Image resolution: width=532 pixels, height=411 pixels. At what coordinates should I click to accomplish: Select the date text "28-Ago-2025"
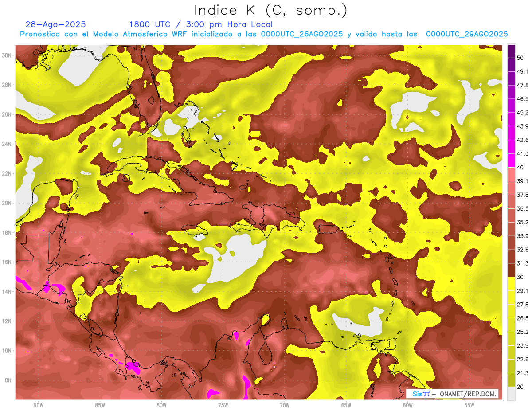click(56, 24)
